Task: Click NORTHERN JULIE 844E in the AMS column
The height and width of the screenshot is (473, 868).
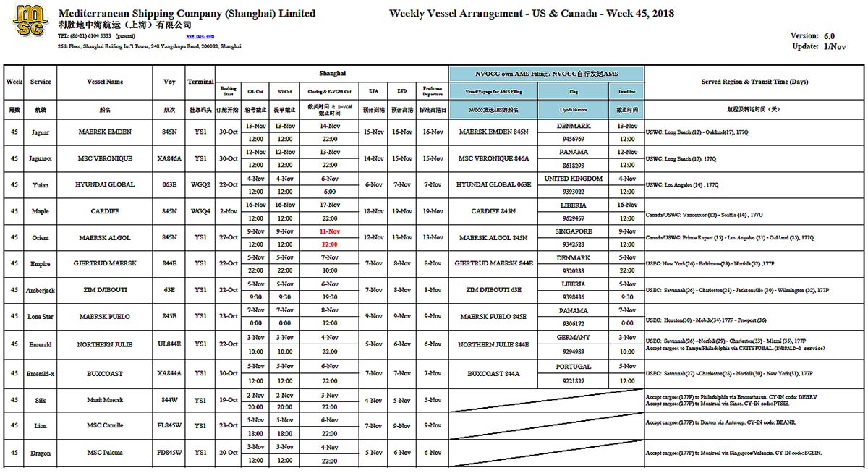Action: [x=494, y=344]
